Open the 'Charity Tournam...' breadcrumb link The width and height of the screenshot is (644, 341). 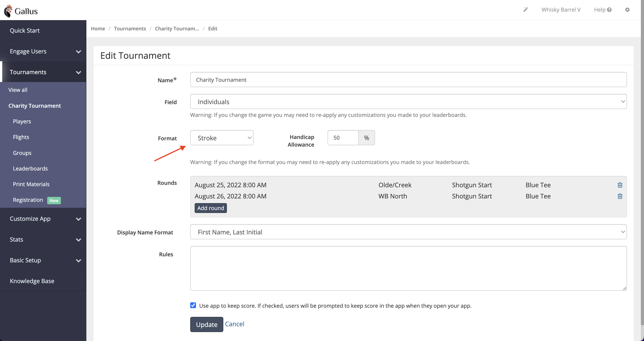[x=177, y=28]
